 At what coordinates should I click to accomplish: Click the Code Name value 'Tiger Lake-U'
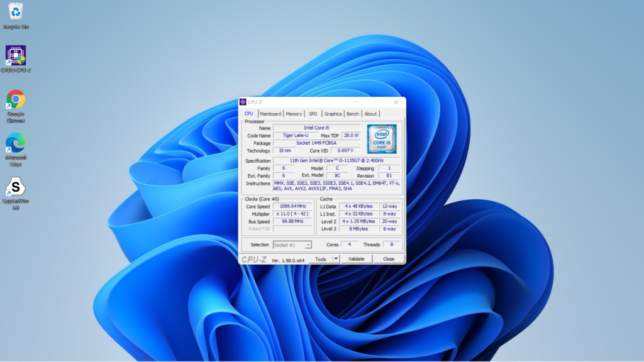(296, 136)
